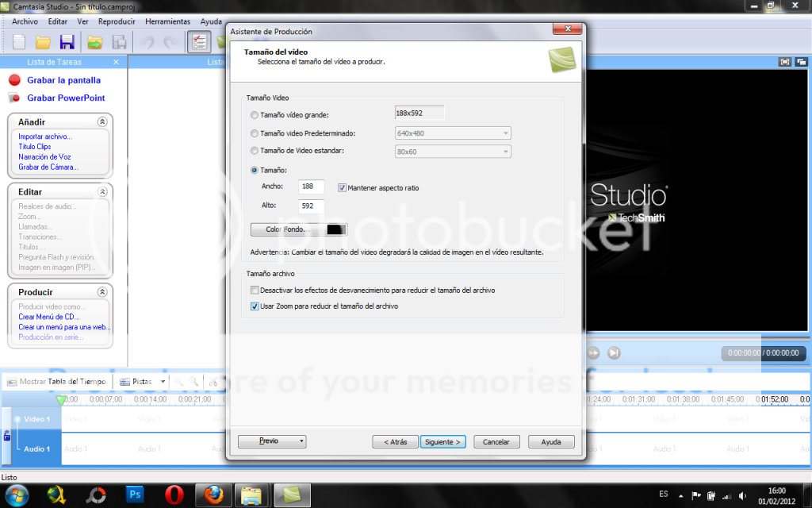Click the grayed film save icon in toolbar
The width and height of the screenshot is (812, 508).
[x=120, y=42]
